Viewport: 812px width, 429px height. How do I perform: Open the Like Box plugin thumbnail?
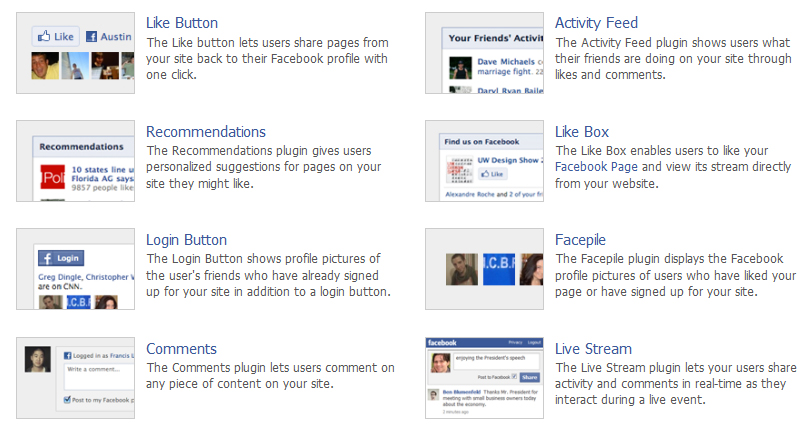point(484,161)
